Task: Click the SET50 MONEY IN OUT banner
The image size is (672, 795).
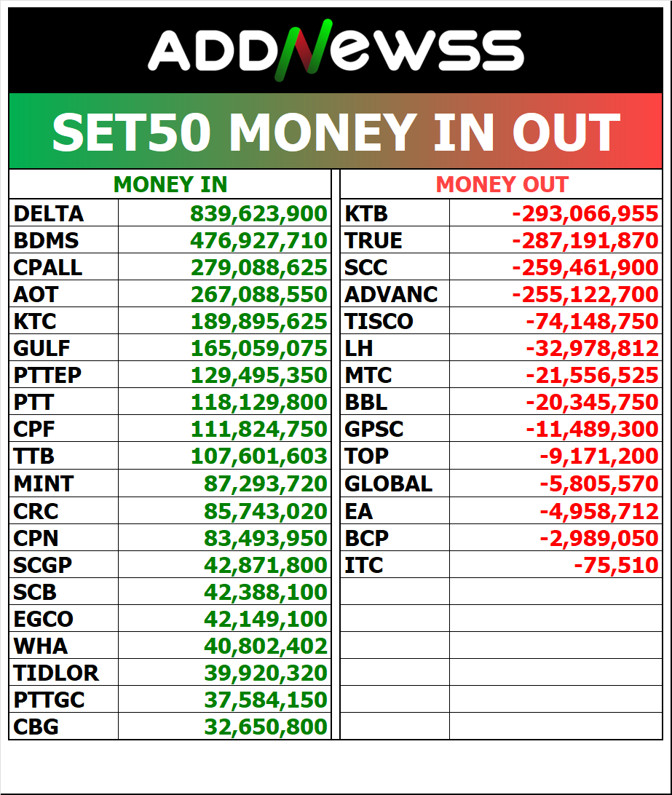Action: 336,132
